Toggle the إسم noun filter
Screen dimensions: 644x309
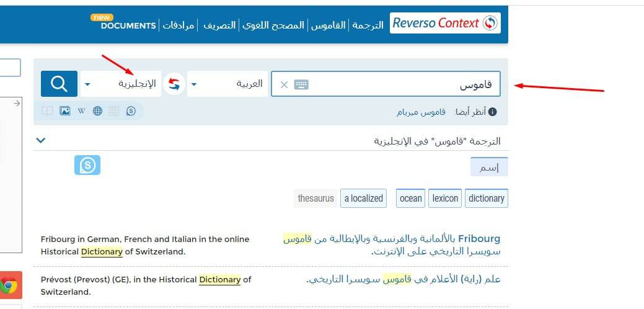point(489,166)
